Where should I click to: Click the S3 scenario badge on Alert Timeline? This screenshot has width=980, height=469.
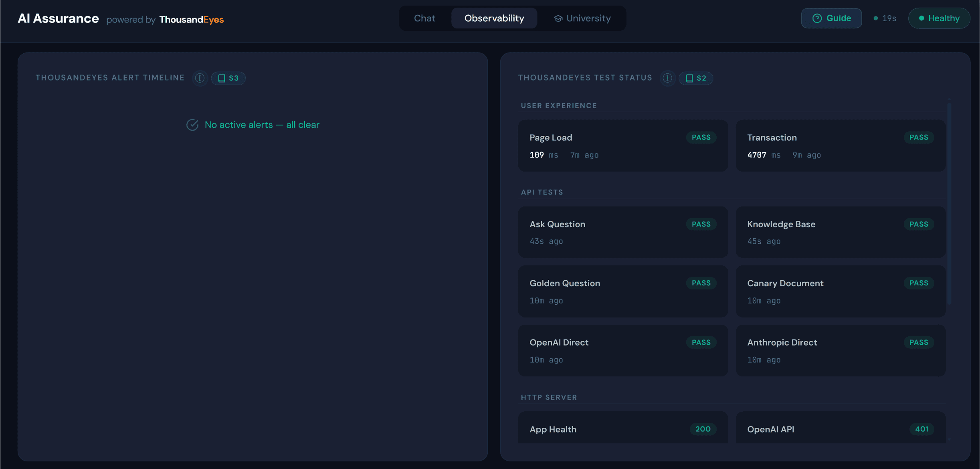[x=228, y=78]
